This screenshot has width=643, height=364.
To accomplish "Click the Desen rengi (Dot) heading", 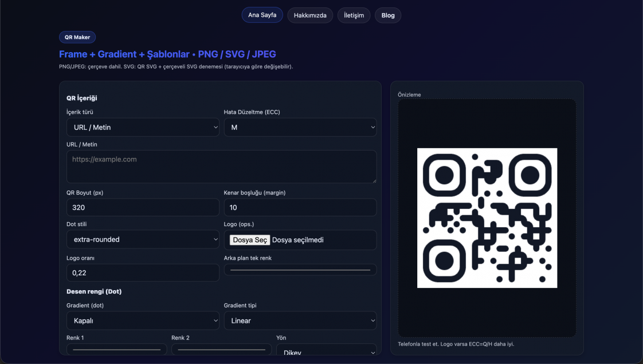I will (x=94, y=291).
